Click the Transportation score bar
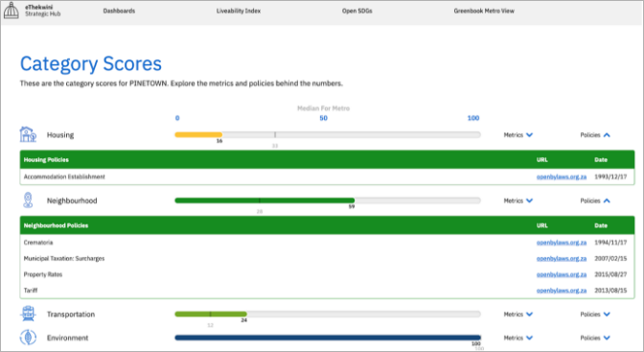Screen dimensions: 644x352 (211, 314)
